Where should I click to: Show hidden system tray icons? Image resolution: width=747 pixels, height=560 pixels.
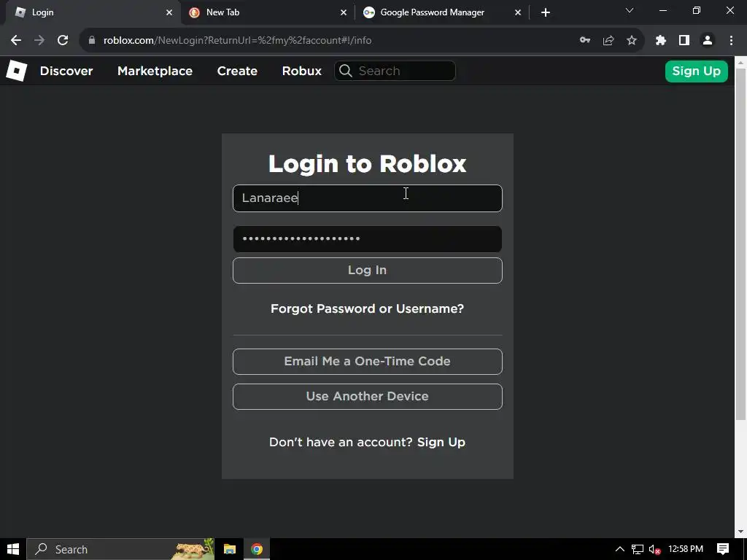620,549
